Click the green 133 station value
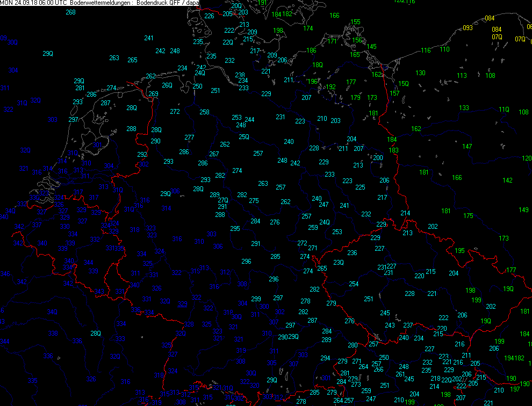 464,108
